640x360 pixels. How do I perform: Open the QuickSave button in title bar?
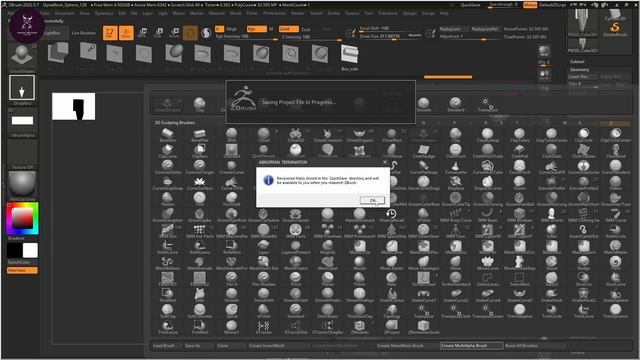[470, 5]
